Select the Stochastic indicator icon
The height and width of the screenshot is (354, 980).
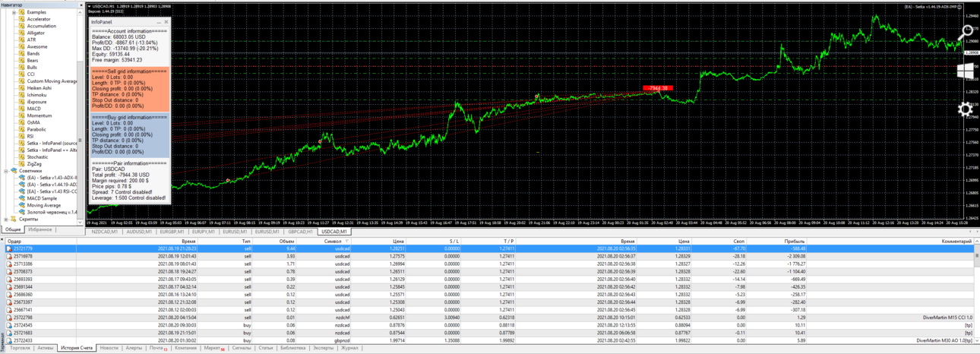coord(22,156)
